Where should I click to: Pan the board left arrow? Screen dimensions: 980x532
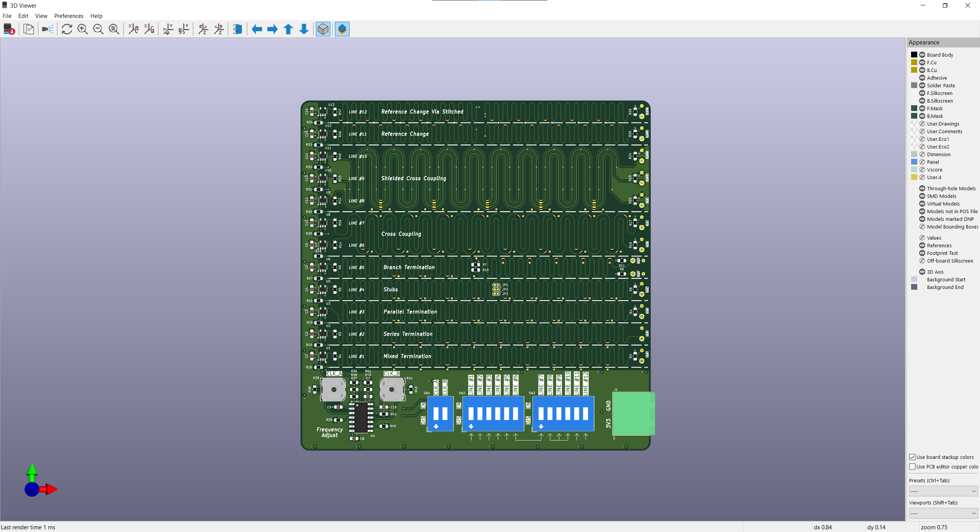tap(257, 29)
